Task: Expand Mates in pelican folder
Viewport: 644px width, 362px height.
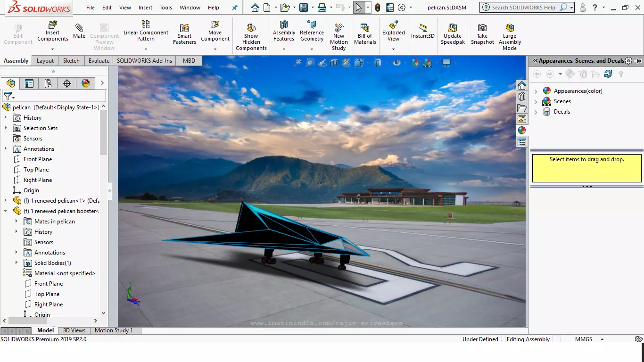Action: (x=17, y=222)
